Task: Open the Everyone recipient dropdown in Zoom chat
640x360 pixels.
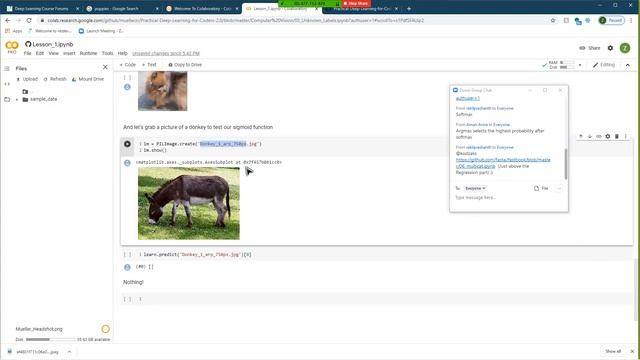Action: point(475,188)
